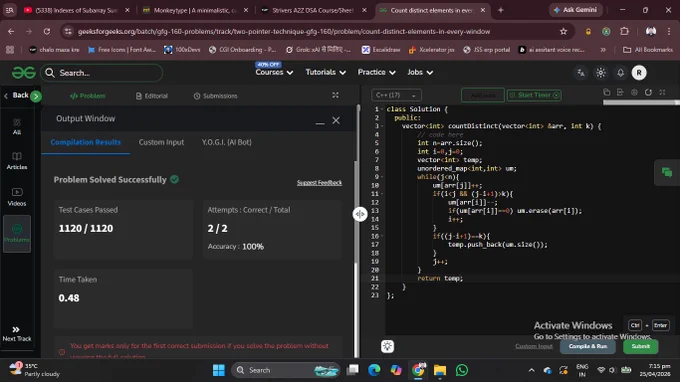This screenshot has width=680, height=382.
Task: Go to Next Track
Action: (x=16, y=334)
